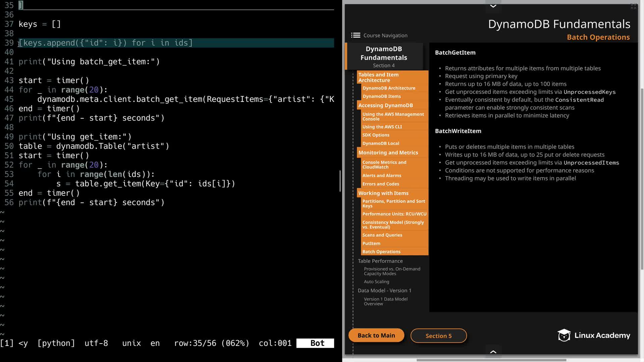Viewport: 644px width, 362px height.
Task: Click the DynamoDB Fundamentals Section 4 header
Action: [x=384, y=56]
